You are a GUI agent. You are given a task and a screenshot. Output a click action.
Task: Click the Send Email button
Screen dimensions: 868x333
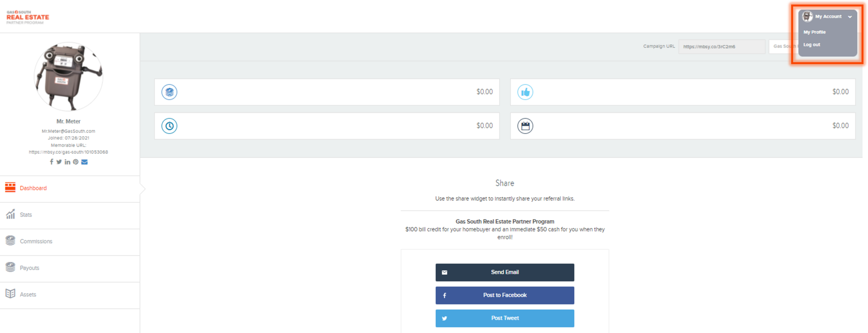(x=505, y=272)
